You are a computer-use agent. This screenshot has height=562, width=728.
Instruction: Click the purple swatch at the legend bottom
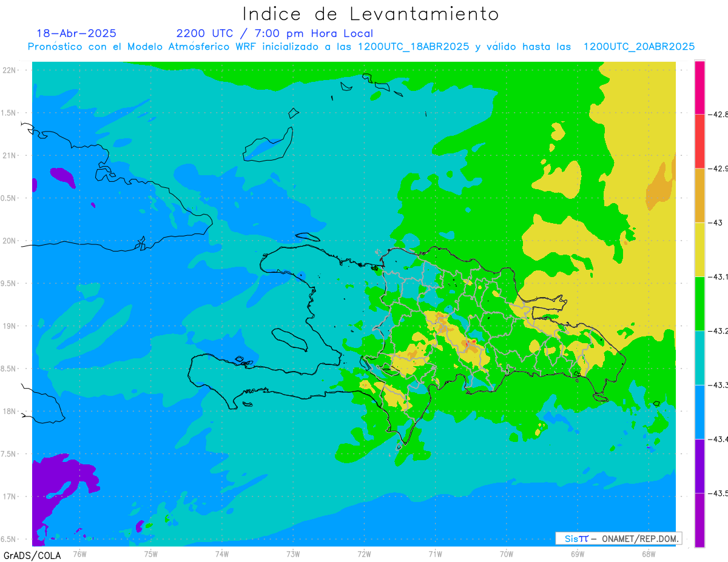(x=699, y=520)
